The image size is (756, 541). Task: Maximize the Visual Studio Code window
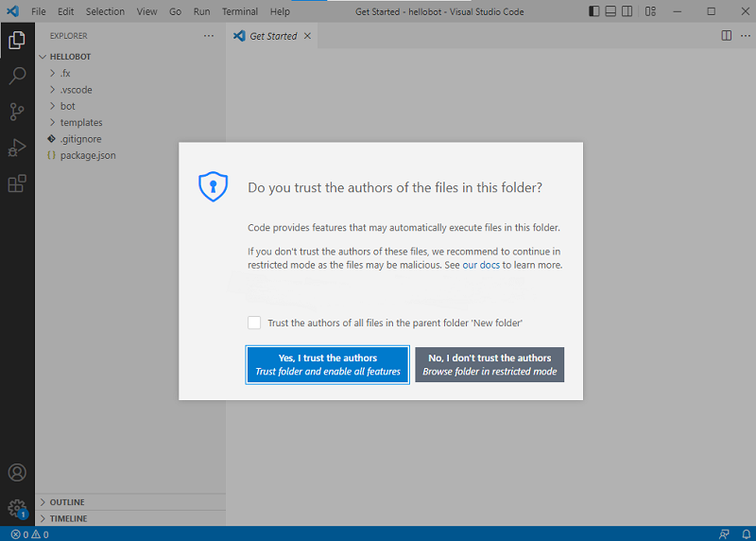(x=712, y=11)
